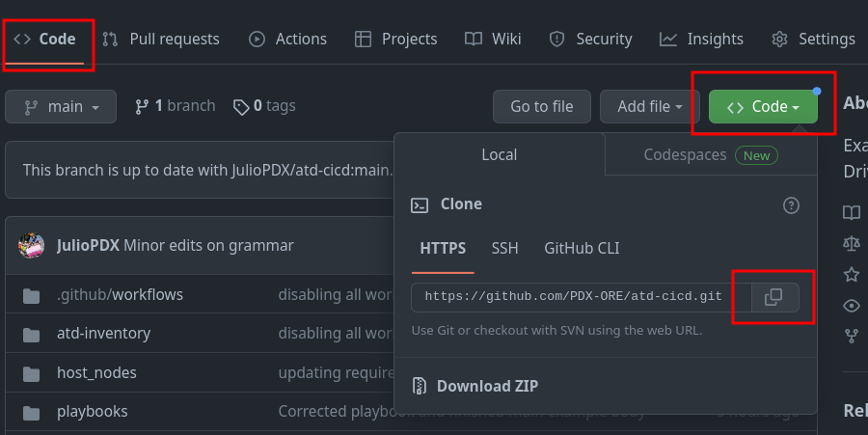This screenshot has width=868, height=435.
Task: View the 1 branch link
Action: point(175,106)
